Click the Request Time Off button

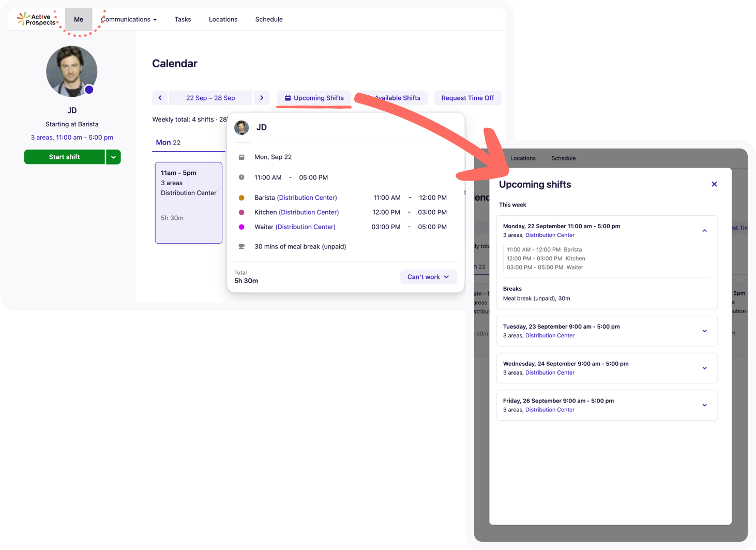click(467, 98)
